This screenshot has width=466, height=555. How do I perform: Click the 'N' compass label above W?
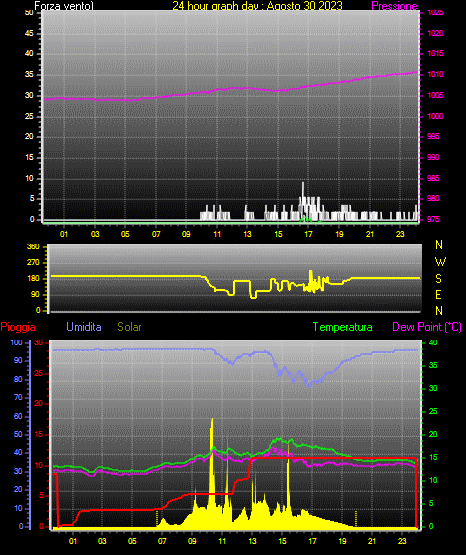(x=439, y=245)
